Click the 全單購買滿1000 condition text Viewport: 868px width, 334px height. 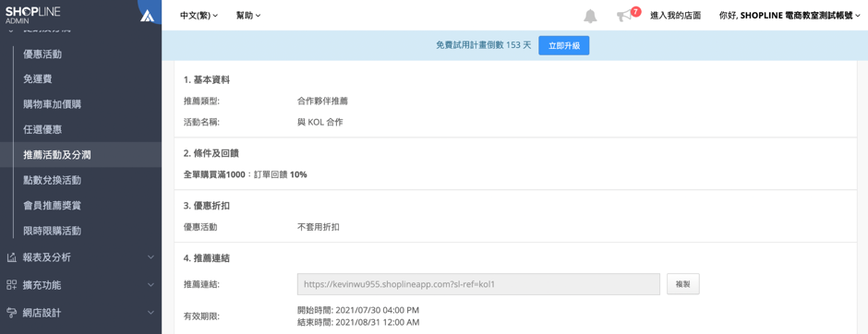[x=214, y=174]
